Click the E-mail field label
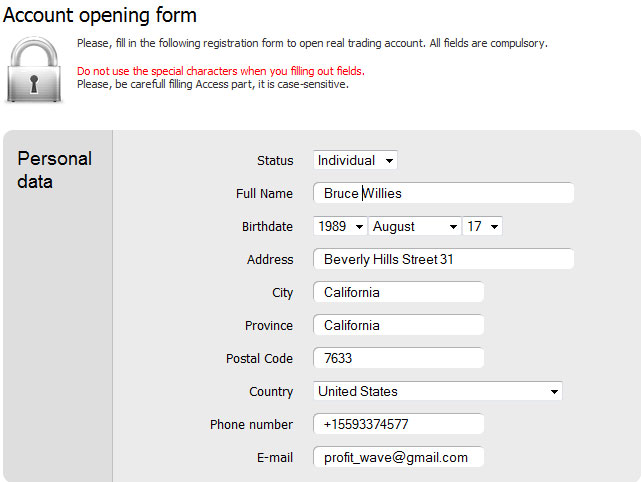The height and width of the screenshot is (482, 642). [275, 457]
